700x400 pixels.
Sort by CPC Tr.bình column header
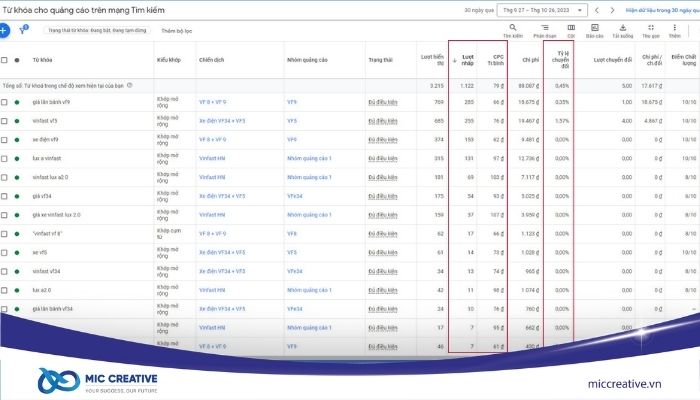(496, 60)
